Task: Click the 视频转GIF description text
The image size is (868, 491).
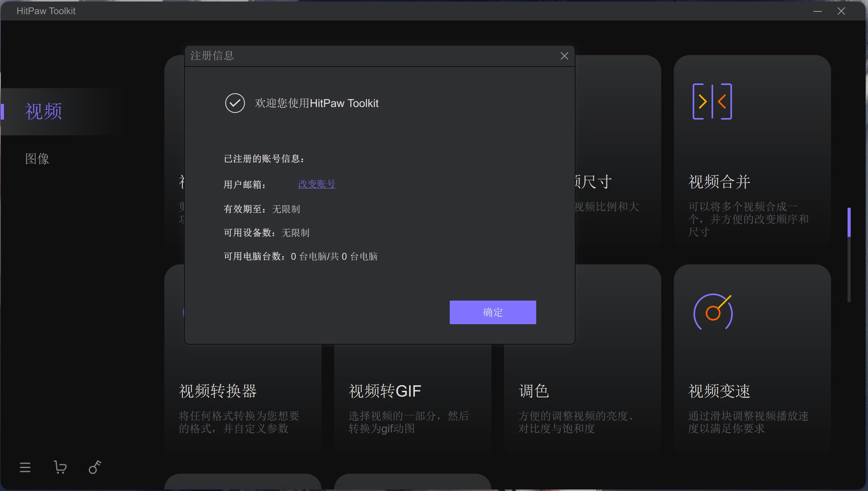Action: pyautogui.click(x=408, y=422)
